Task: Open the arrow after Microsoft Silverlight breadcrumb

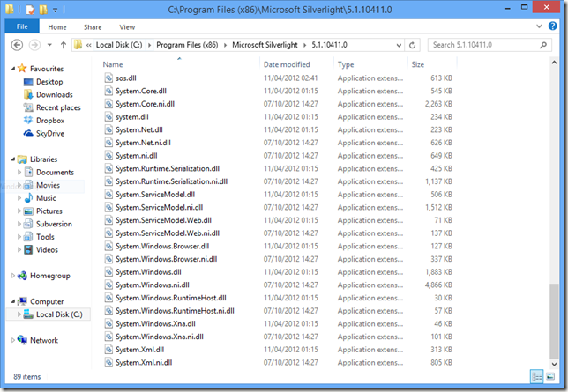Action: tap(304, 45)
